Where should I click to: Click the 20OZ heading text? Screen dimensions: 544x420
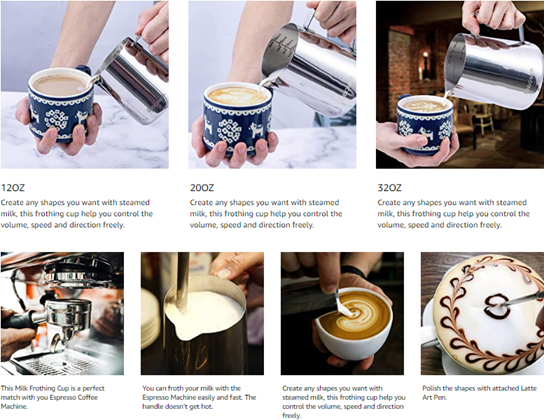pyautogui.click(x=202, y=188)
